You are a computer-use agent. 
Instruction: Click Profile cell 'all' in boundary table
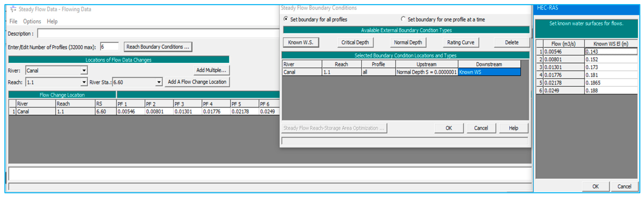pyautogui.click(x=378, y=72)
